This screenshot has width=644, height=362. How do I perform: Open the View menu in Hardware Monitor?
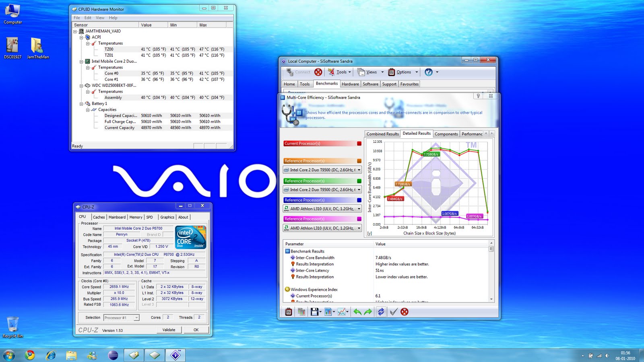click(100, 18)
